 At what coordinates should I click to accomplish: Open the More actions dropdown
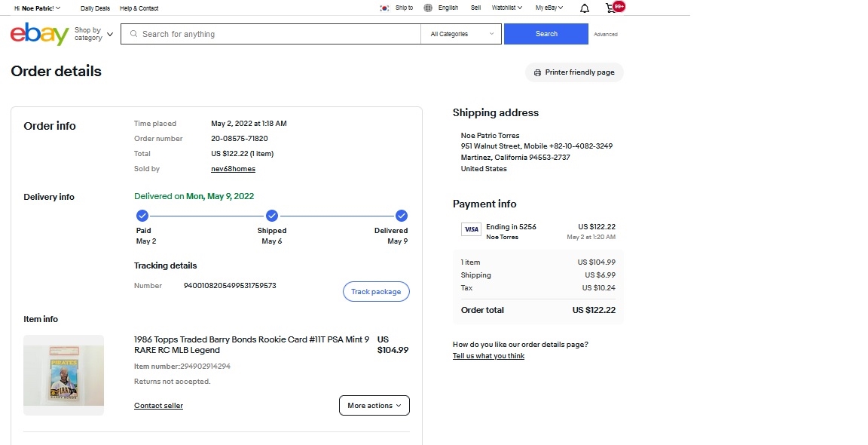pyautogui.click(x=374, y=405)
